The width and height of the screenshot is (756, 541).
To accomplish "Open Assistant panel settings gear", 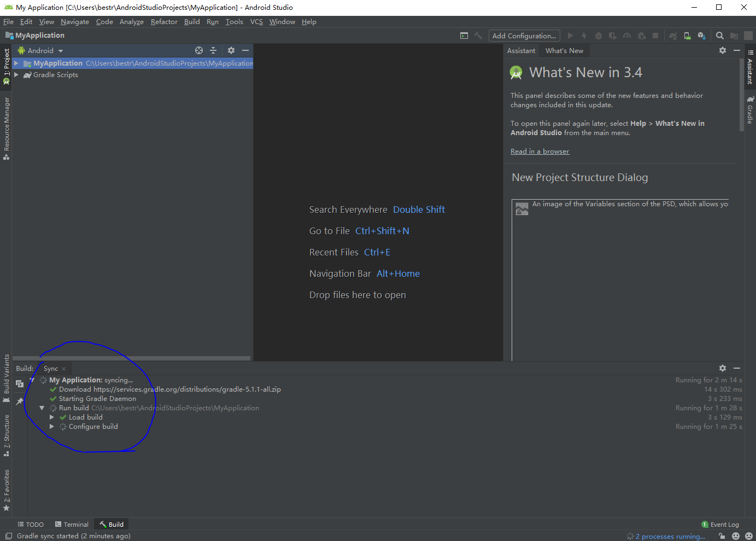I will point(723,50).
